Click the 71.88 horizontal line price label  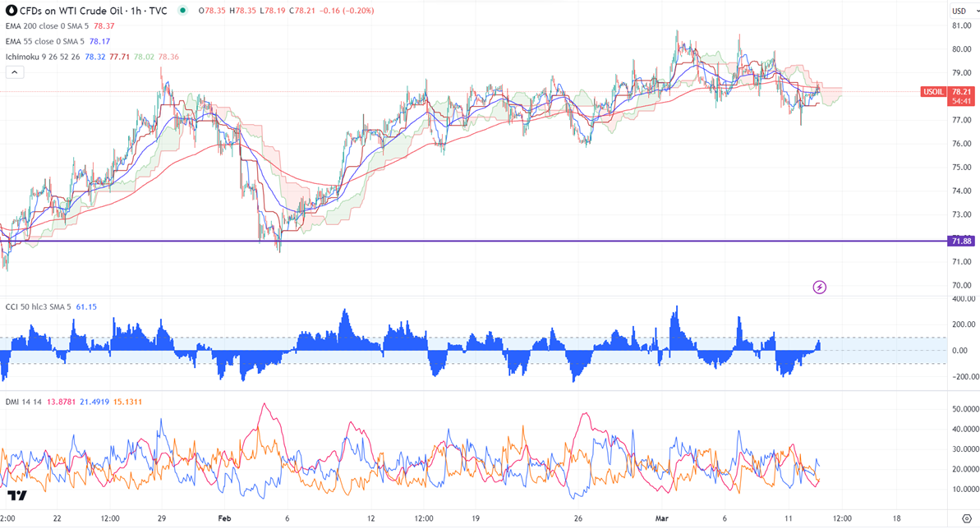point(961,241)
